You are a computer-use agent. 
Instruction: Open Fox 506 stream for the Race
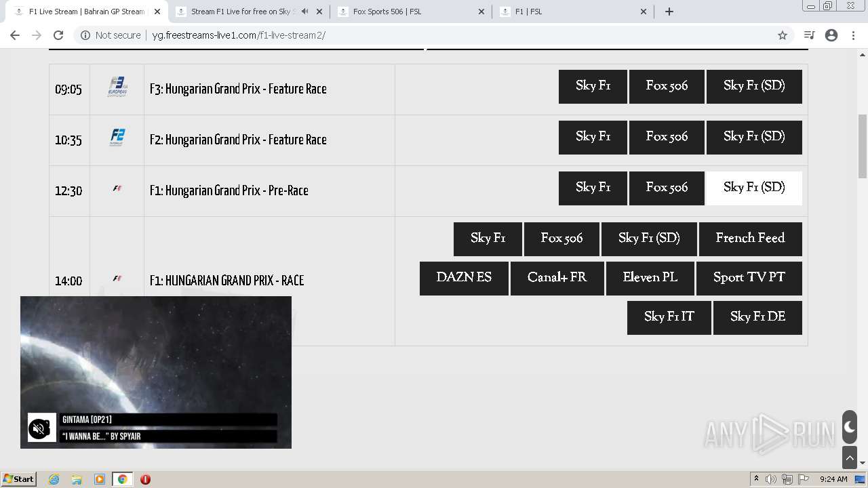pos(561,239)
